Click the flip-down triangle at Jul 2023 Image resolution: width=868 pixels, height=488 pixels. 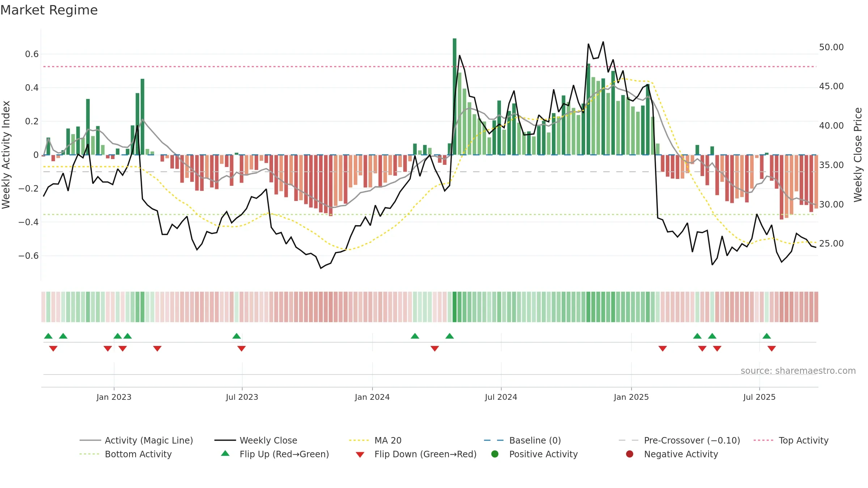tap(242, 348)
